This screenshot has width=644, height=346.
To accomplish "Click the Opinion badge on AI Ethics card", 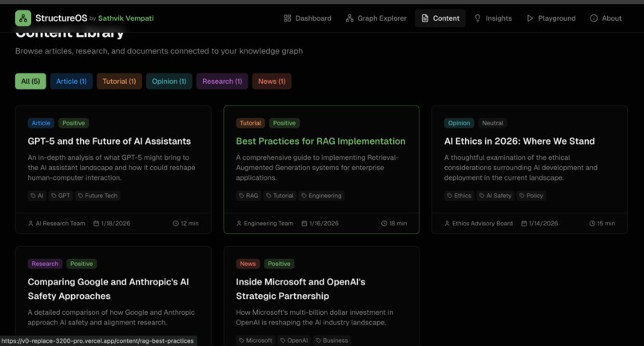I will (x=459, y=123).
